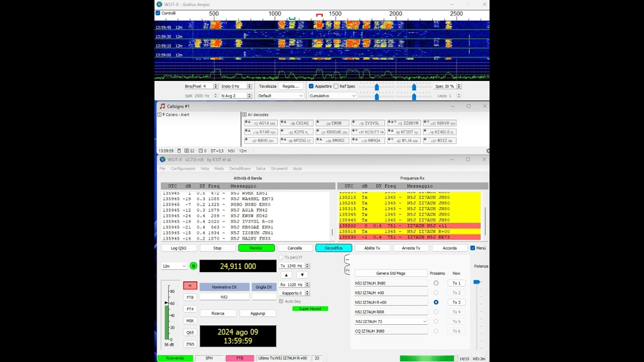Click the green S split indicator
644x362 pixels.
click(193, 266)
